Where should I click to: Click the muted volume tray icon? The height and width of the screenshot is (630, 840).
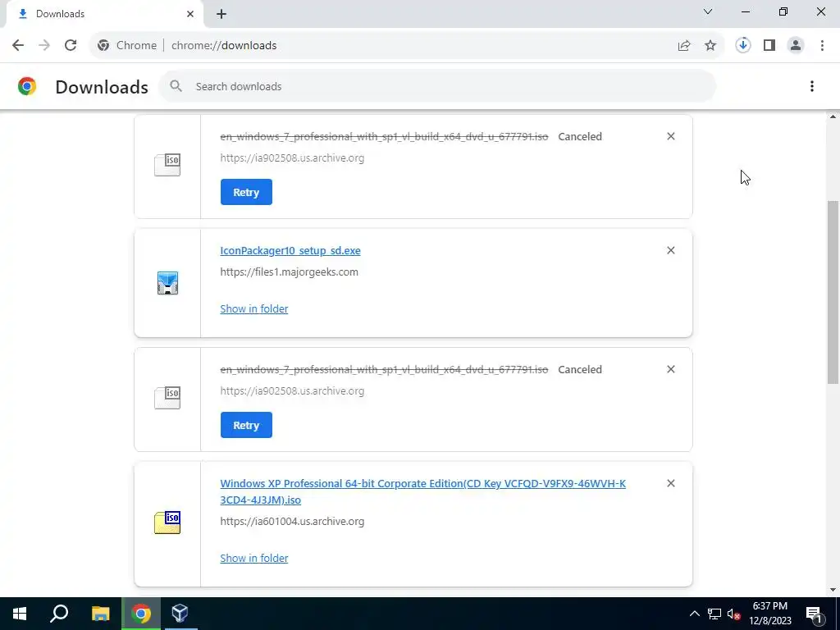coord(734,614)
